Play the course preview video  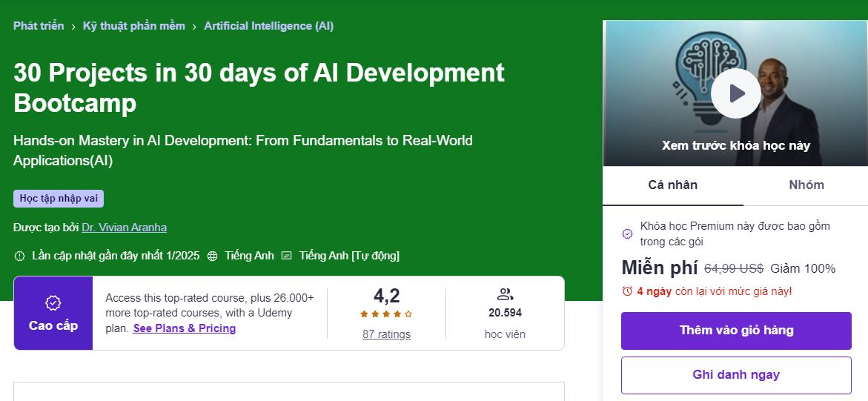[736, 93]
